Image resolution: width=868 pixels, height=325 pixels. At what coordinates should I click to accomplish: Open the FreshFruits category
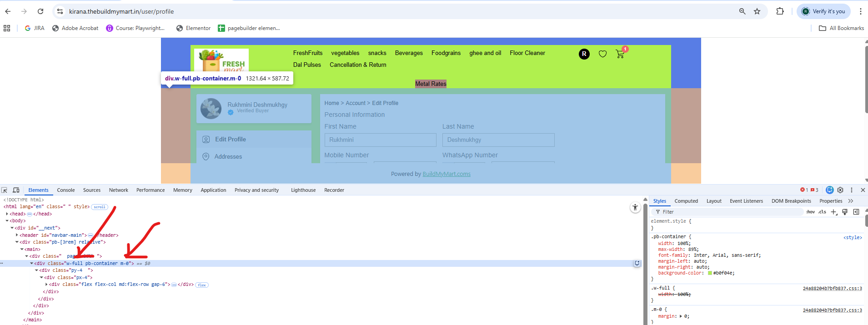tap(308, 53)
